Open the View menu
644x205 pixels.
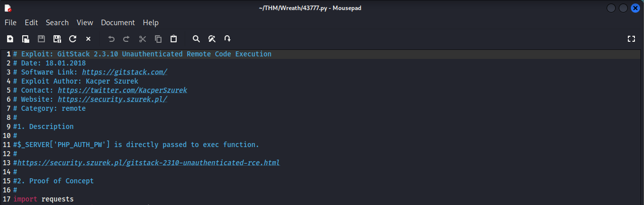pyautogui.click(x=85, y=23)
